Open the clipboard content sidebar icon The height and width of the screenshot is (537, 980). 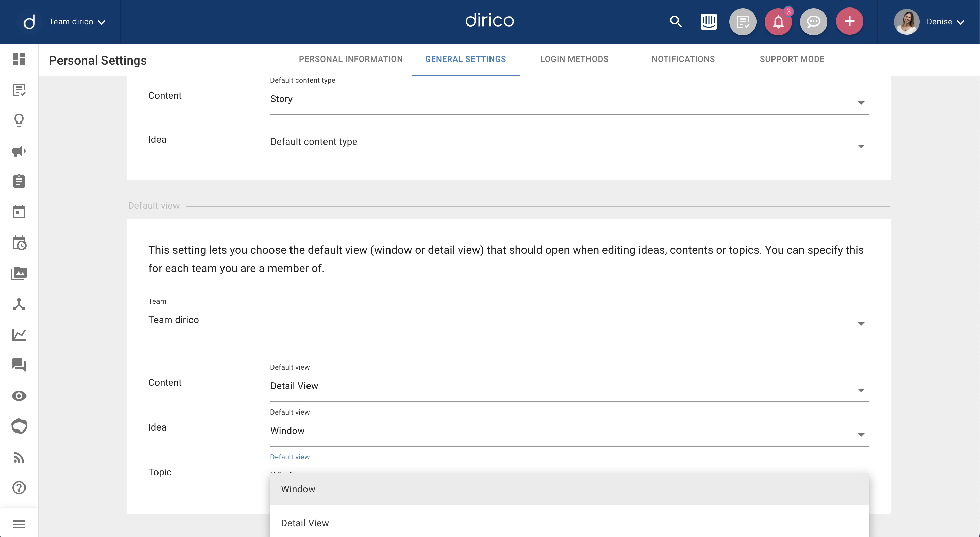click(19, 181)
